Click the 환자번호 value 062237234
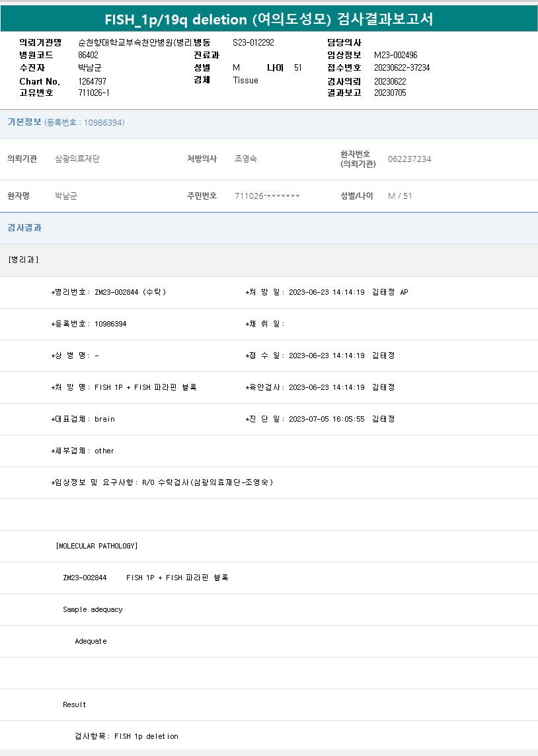538x756 pixels. pyautogui.click(x=409, y=159)
